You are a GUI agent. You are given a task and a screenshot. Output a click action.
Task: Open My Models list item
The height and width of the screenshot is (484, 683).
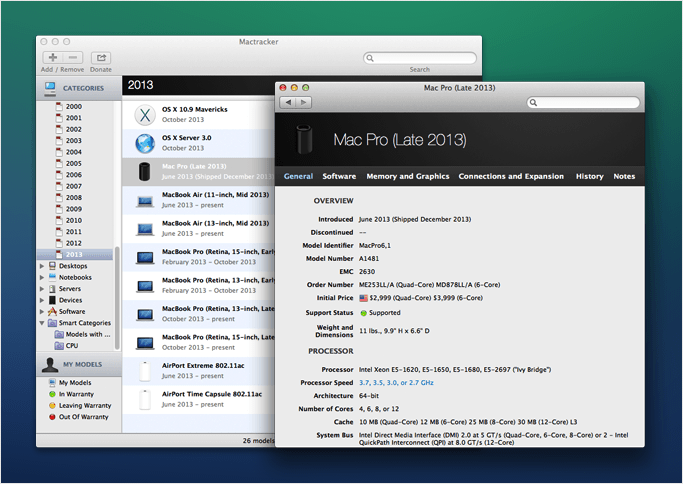(x=75, y=382)
